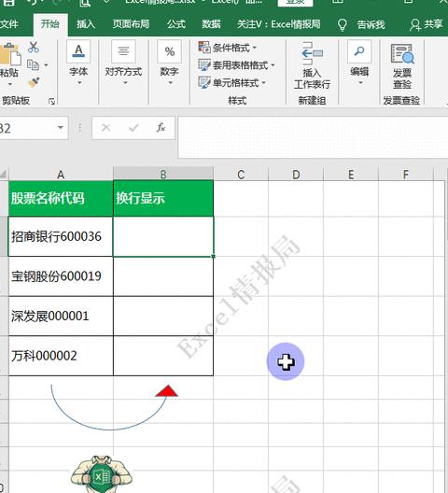
Task: Click the cancel X in formula bar
Action: (x=106, y=128)
